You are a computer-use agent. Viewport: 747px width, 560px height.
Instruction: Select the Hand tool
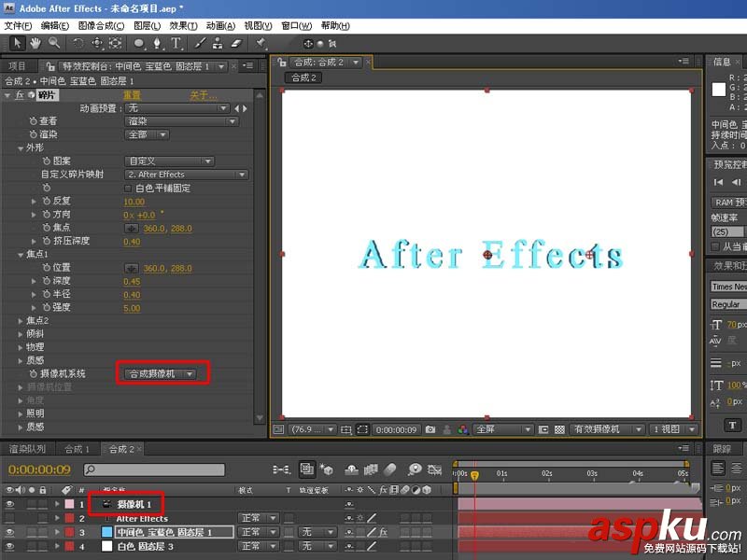[35, 43]
